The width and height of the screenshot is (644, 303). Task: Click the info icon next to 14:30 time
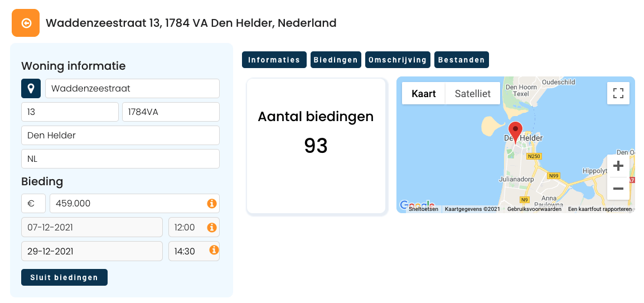214,249
